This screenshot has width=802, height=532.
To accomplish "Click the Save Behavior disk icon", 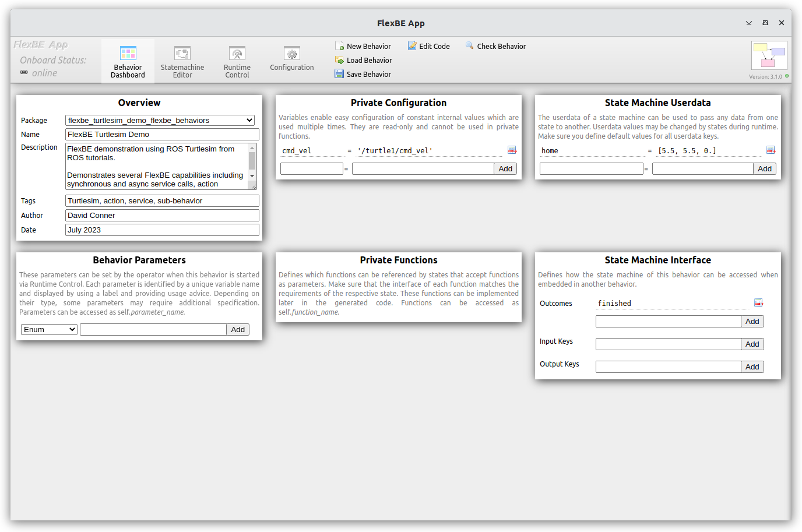I will pos(339,73).
